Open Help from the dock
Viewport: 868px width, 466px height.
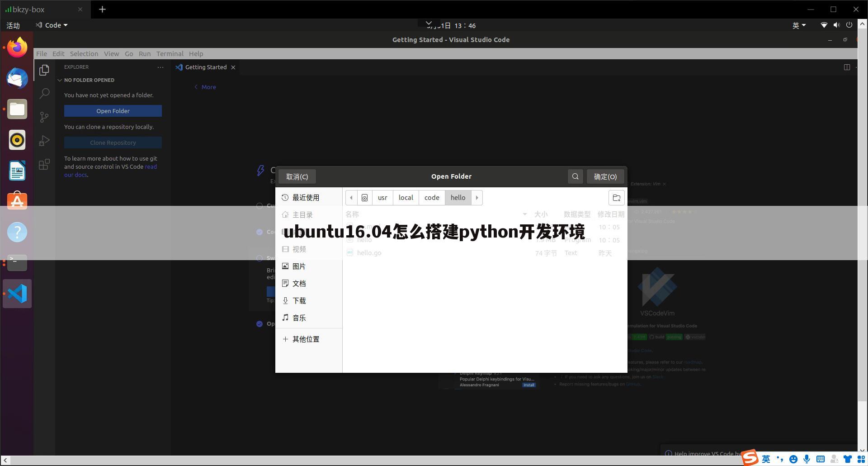tap(17, 232)
